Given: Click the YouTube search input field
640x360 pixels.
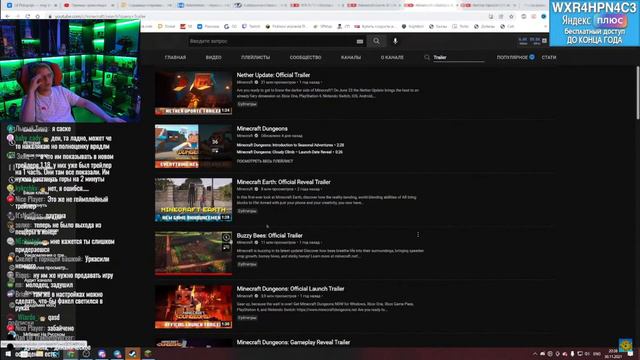Looking at the screenshot, I should (x=271, y=41).
